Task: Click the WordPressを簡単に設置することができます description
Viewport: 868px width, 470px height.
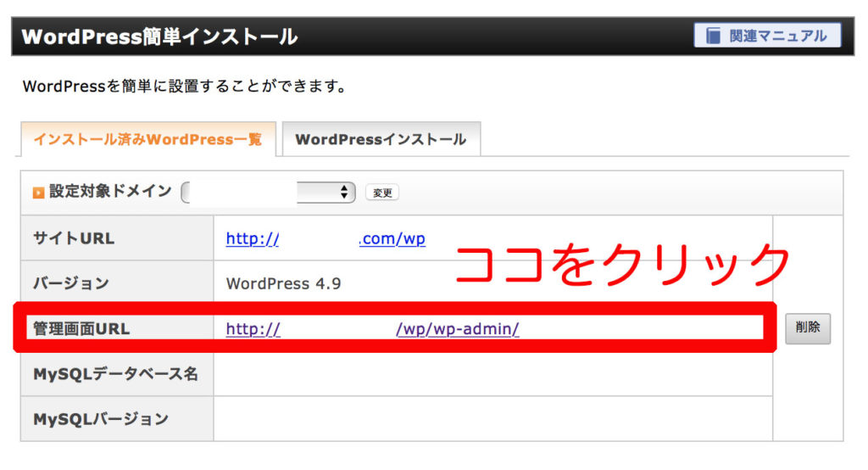Action: point(185,87)
